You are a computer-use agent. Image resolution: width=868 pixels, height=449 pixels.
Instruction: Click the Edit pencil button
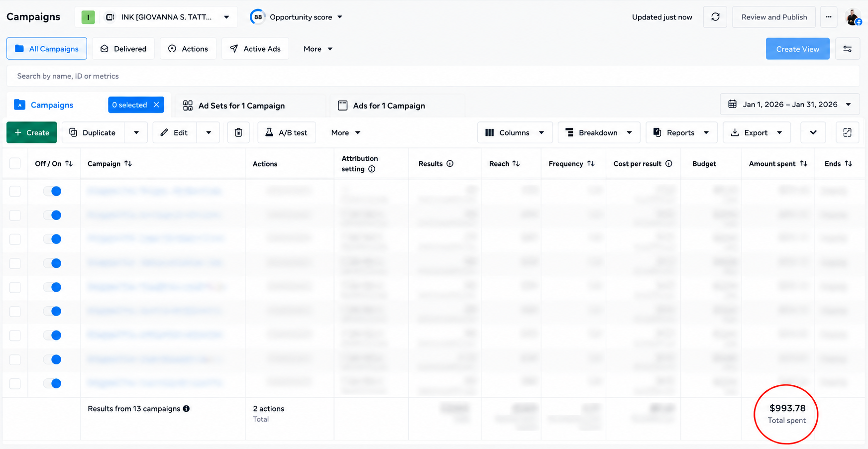[175, 132]
